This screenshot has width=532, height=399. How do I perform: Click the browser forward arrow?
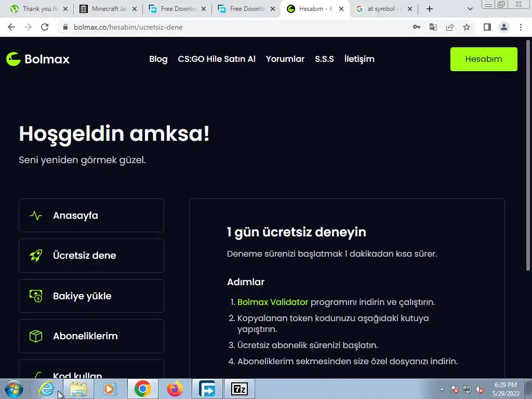(x=28, y=27)
